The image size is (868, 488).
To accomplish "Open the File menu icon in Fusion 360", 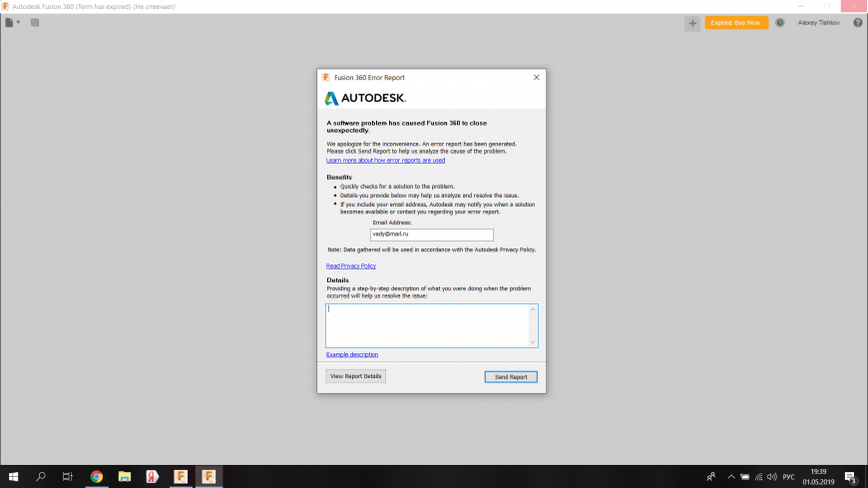I will coord(9,23).
